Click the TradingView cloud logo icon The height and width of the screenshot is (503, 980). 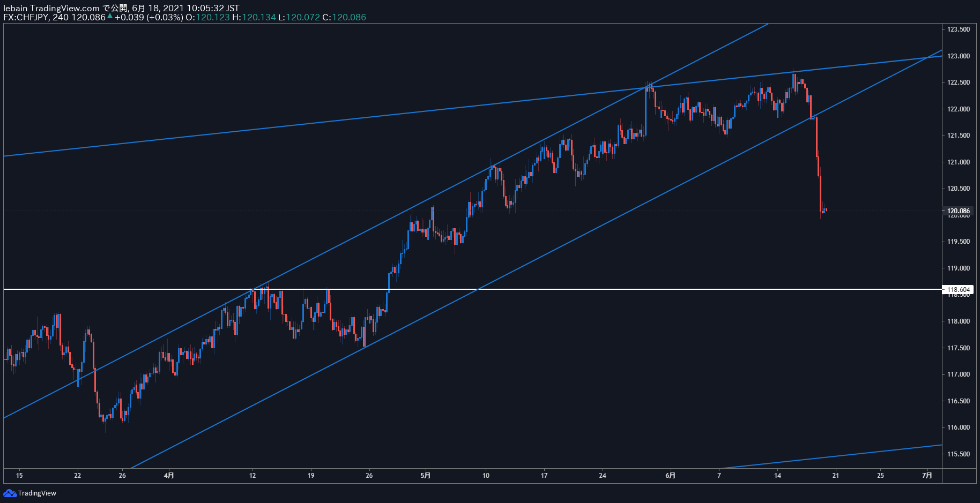pyautogui.click(x=10, y=493)
